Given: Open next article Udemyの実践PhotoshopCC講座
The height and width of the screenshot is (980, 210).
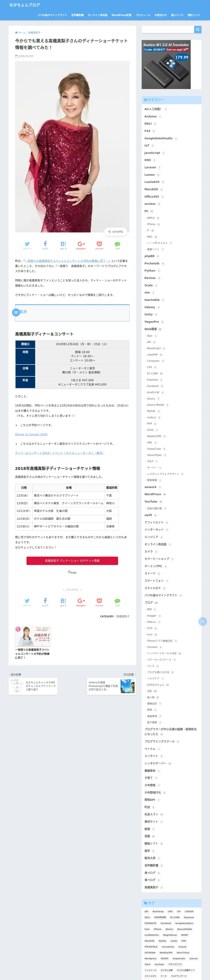Looking at the screenshot, I should [x=111, y=686].
